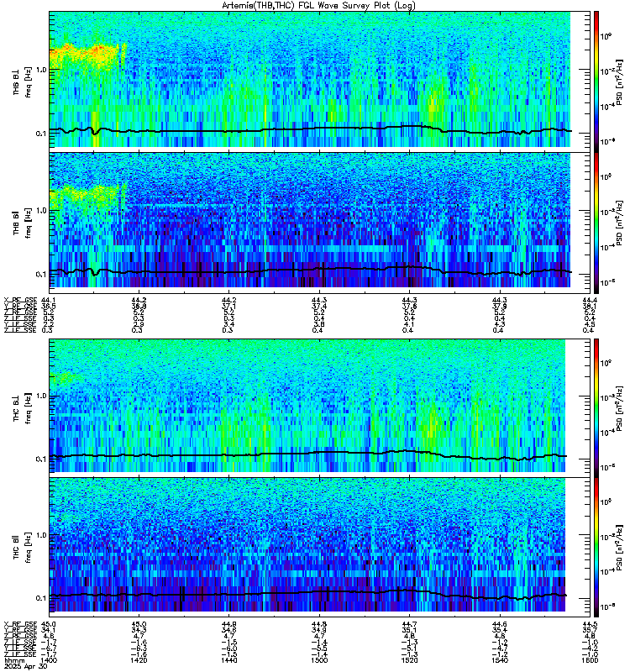
Task: Click the "1.0" frequency tick of the THC B⊥ panel
Action: [40, 396]
